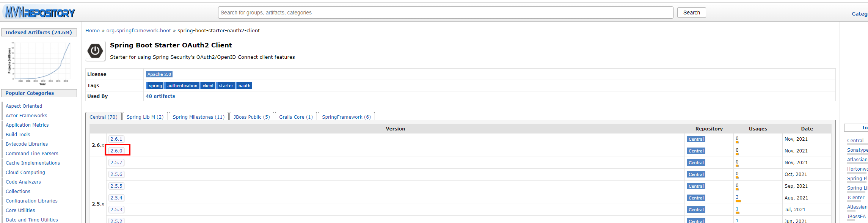Click the Version column header
The width and height of the screenshot is (868, 223).
click(396, 129)
